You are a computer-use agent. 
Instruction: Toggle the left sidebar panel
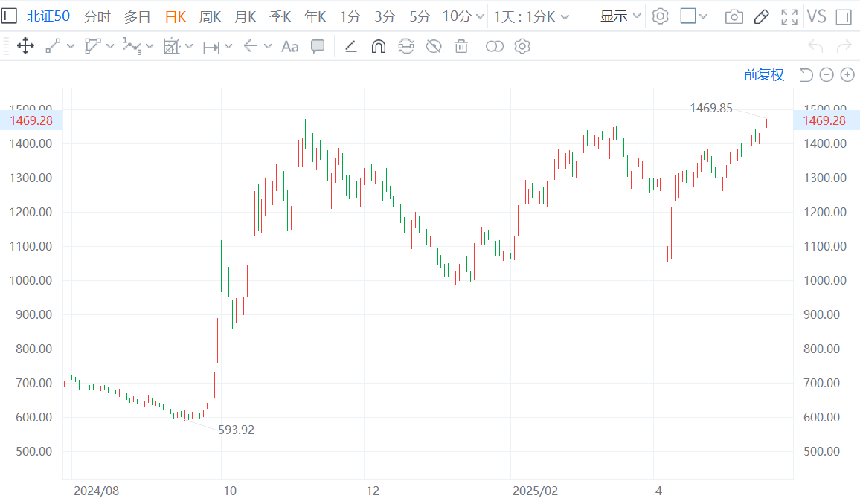(x=10, y=16)
